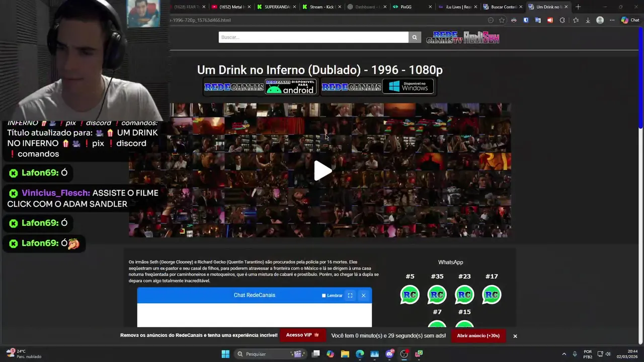Open the volume control in tray
Image resolution: width=644 pixels, height=362 pixels.
[608, 354]
